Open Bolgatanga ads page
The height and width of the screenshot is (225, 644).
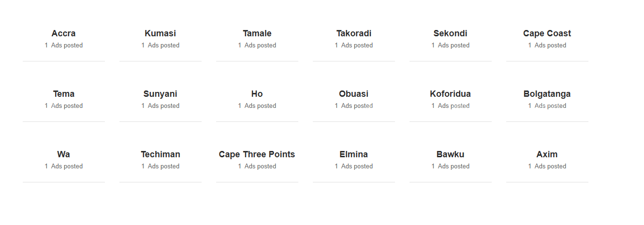pyautogui.click(x=547, y=94)
